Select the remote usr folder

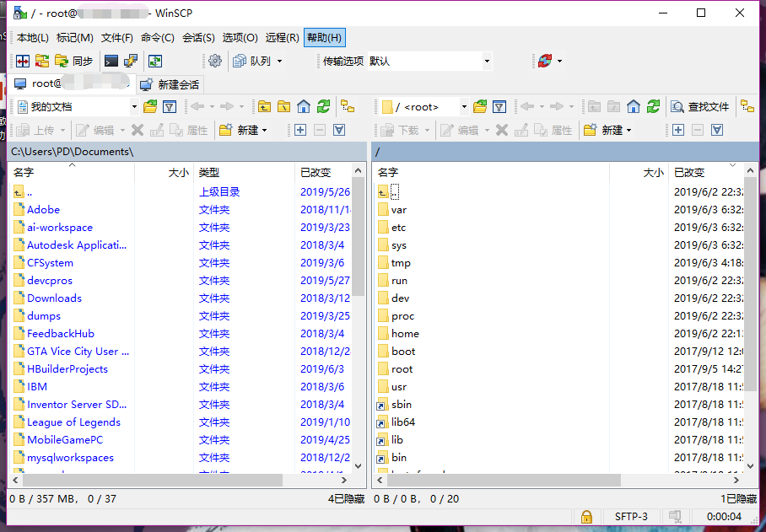399,387
